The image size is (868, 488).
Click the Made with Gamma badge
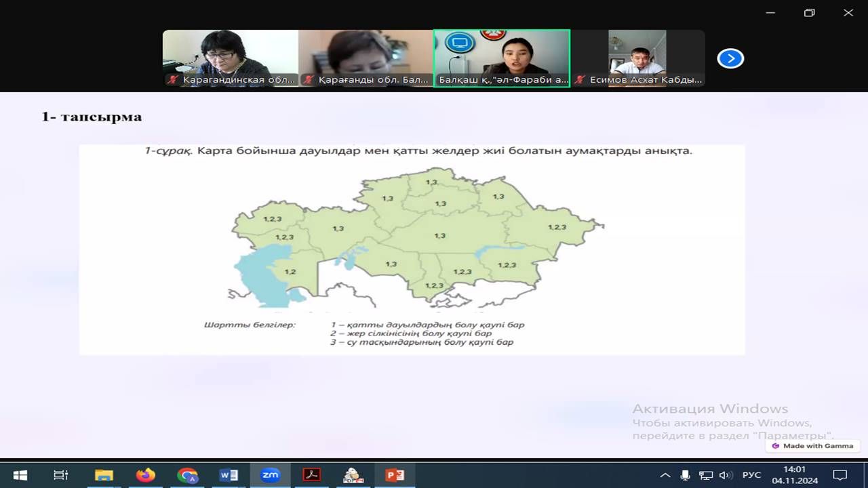pos(813,446)
